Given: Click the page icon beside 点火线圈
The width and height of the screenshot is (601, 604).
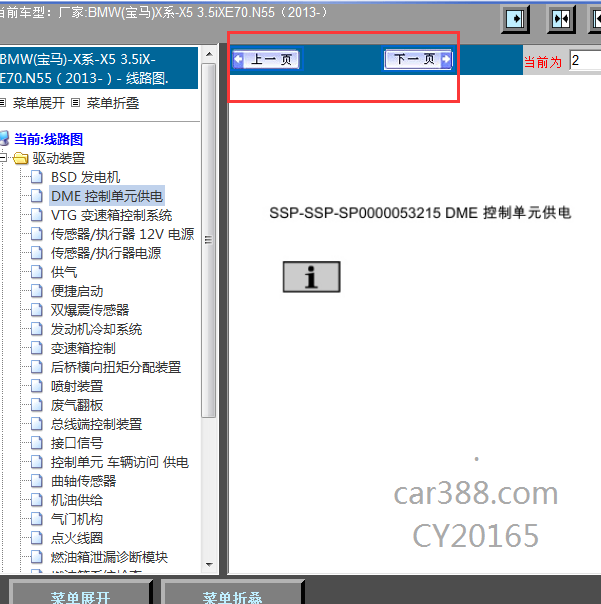Looking at the screenshot, I should point(37,538).
